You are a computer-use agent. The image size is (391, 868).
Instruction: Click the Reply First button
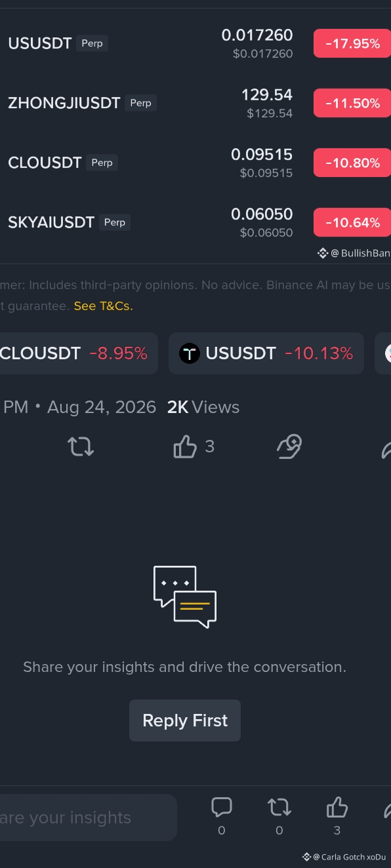pos(185,720)
